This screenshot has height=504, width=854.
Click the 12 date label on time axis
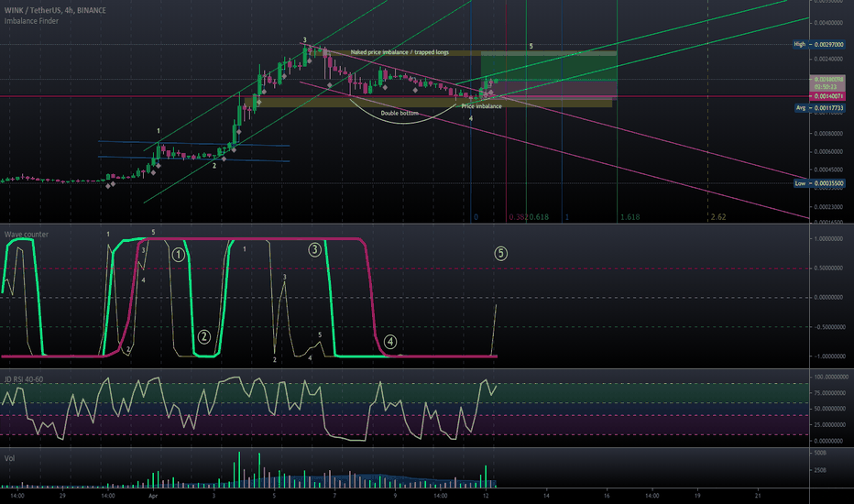tap(486, 496)
